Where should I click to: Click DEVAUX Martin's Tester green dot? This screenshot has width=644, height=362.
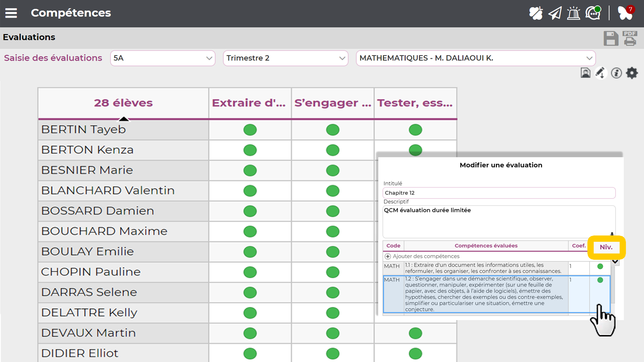(415, 333)
